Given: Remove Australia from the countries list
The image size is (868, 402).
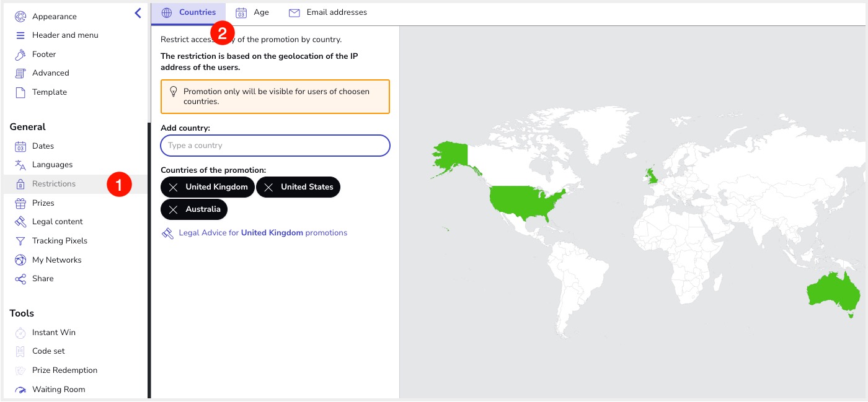Looking at the screenshot, I should pos(174,209).
